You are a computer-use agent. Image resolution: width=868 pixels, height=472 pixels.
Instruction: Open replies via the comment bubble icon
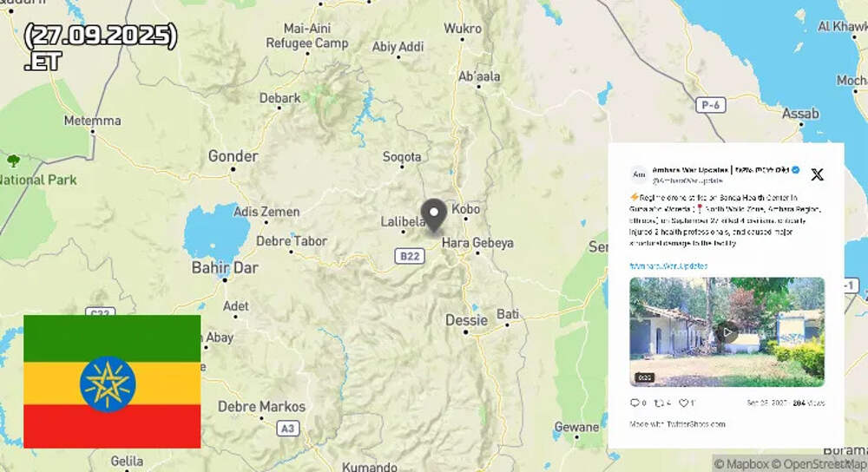click(x=635, y=403)
